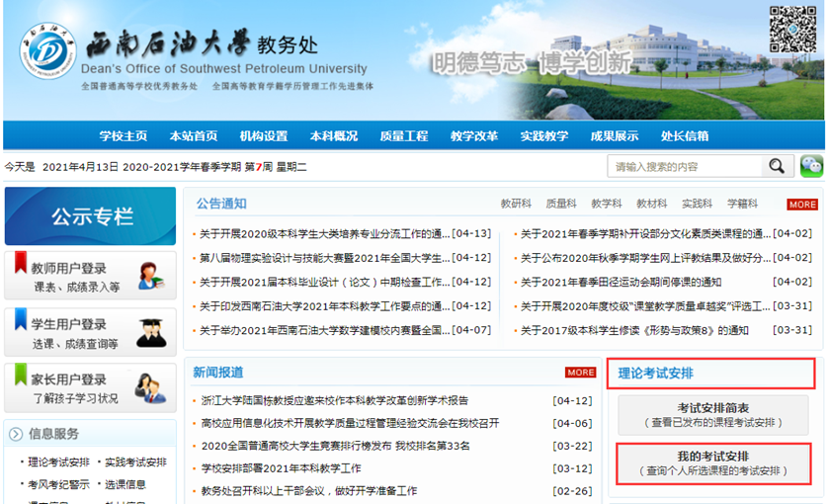Open 浙江大学陆国栋教授 news article link
The image size is (829, 504).
(x=334, y=400)
